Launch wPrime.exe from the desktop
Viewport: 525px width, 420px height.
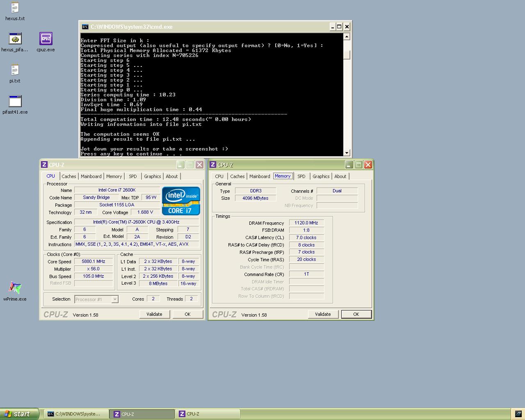point(15,288)
